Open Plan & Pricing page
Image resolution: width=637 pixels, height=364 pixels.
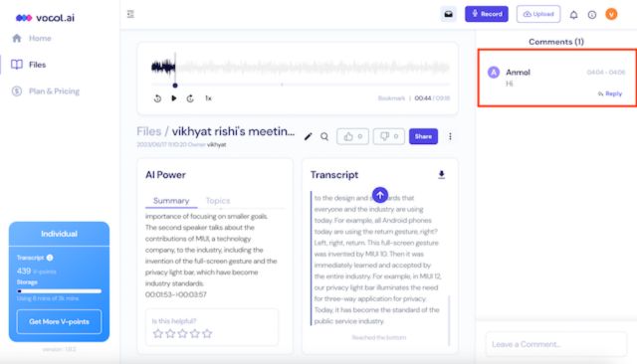coord(46,91)
